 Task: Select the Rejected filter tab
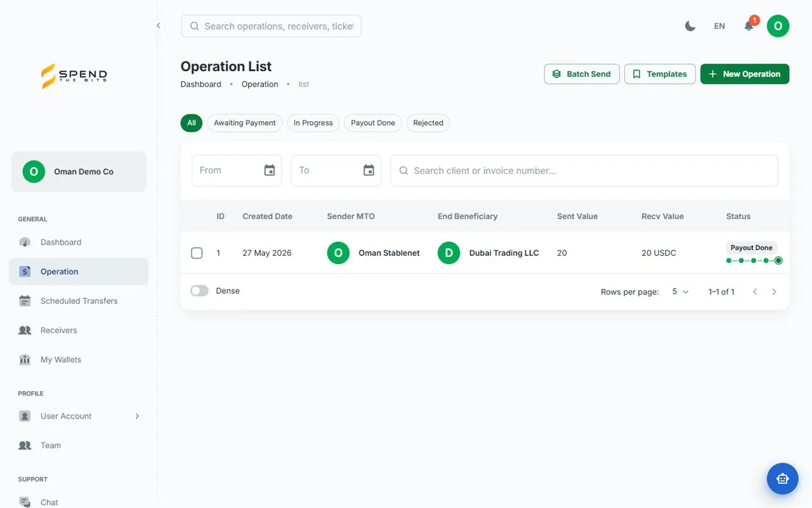(x=428, y=123)
